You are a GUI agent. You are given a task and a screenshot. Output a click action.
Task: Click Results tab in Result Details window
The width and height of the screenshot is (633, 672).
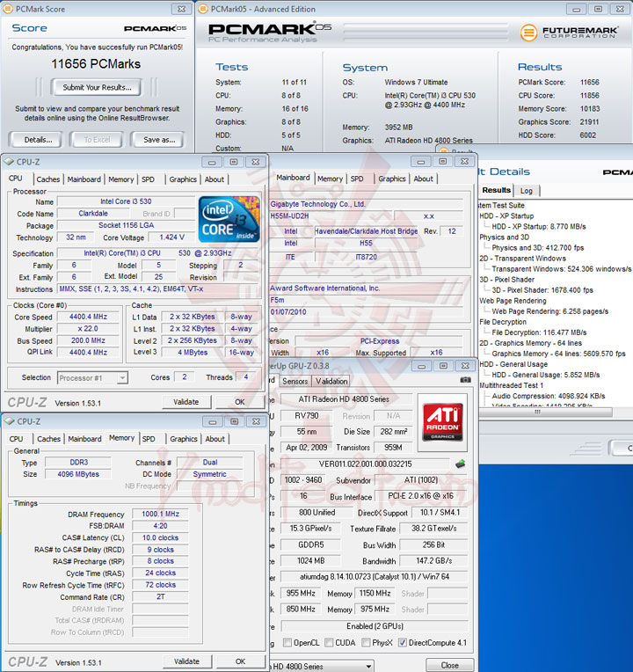[x=497, y=190]
